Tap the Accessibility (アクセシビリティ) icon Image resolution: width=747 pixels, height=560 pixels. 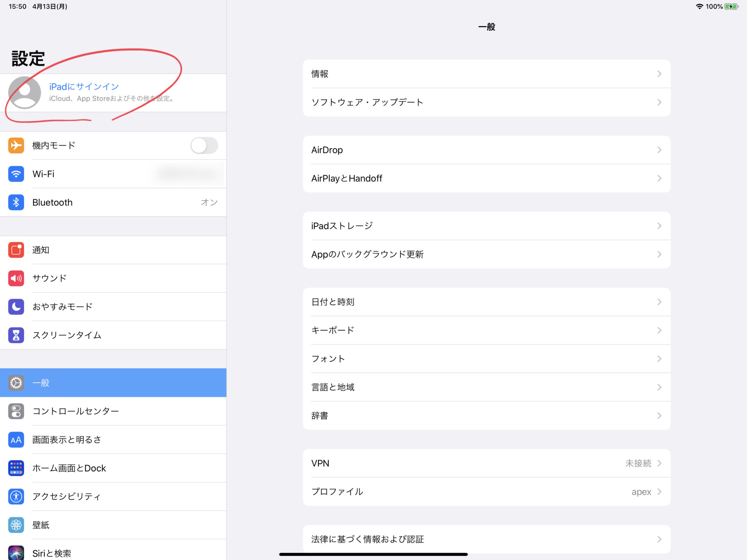tap(16, 497)
